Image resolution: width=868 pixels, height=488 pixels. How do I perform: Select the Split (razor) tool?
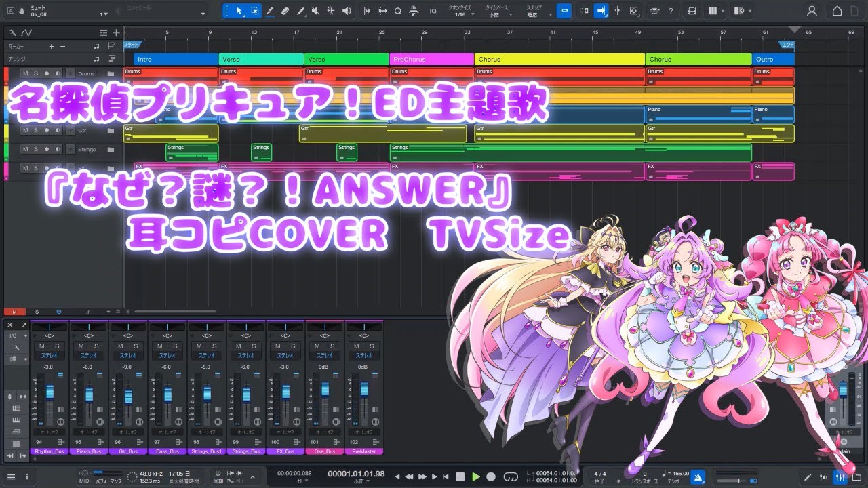[x=270, y=11]
